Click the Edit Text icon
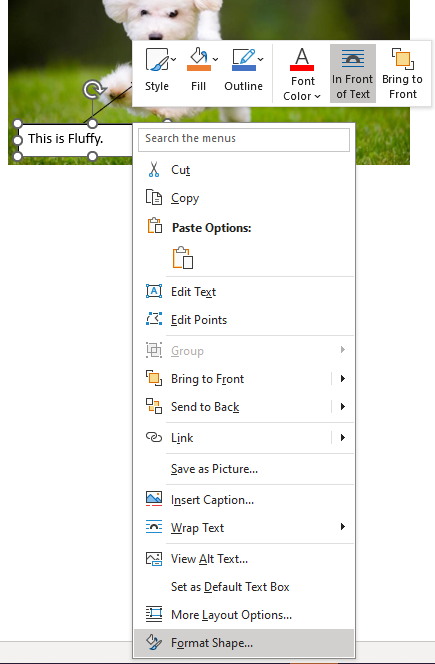The width and height of the screenshot is (435, 664). (x=154, y=291)
